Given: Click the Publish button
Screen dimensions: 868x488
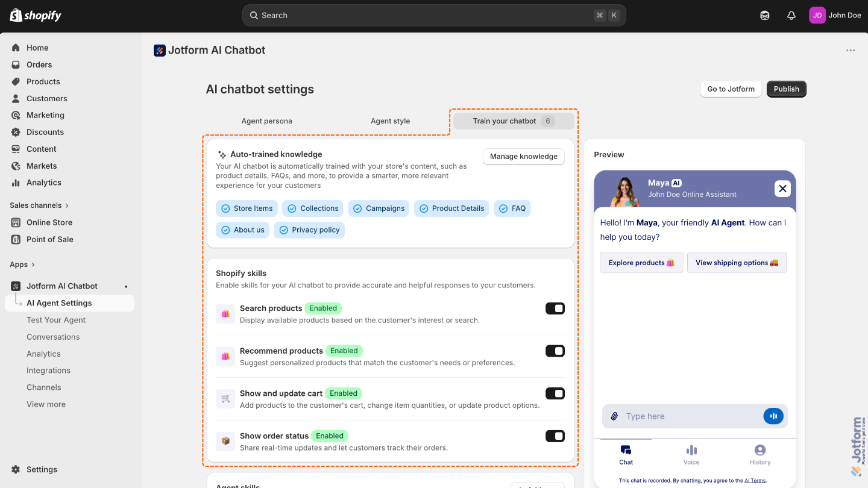Looking at the screenshot, I should [786, 89].
